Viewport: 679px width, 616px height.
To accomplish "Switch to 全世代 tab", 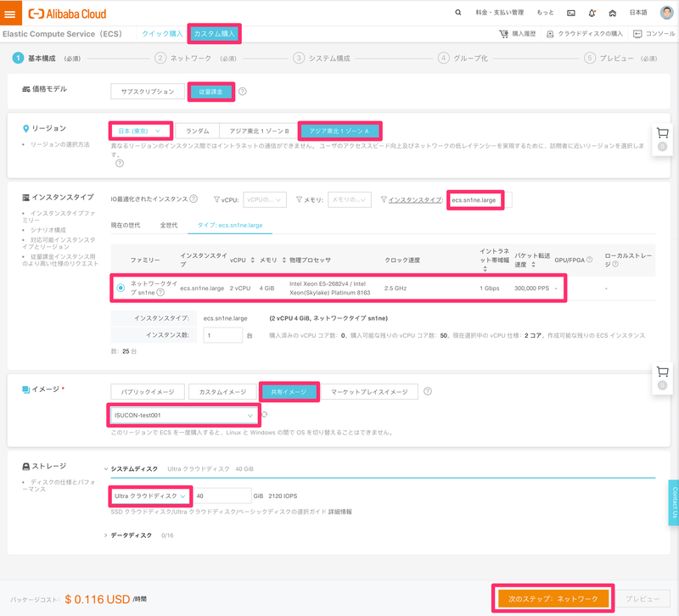I will [169, 225].
